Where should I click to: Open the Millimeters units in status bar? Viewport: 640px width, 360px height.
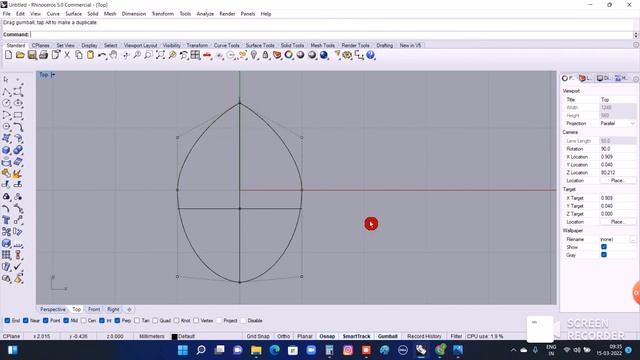click(152, 336)
